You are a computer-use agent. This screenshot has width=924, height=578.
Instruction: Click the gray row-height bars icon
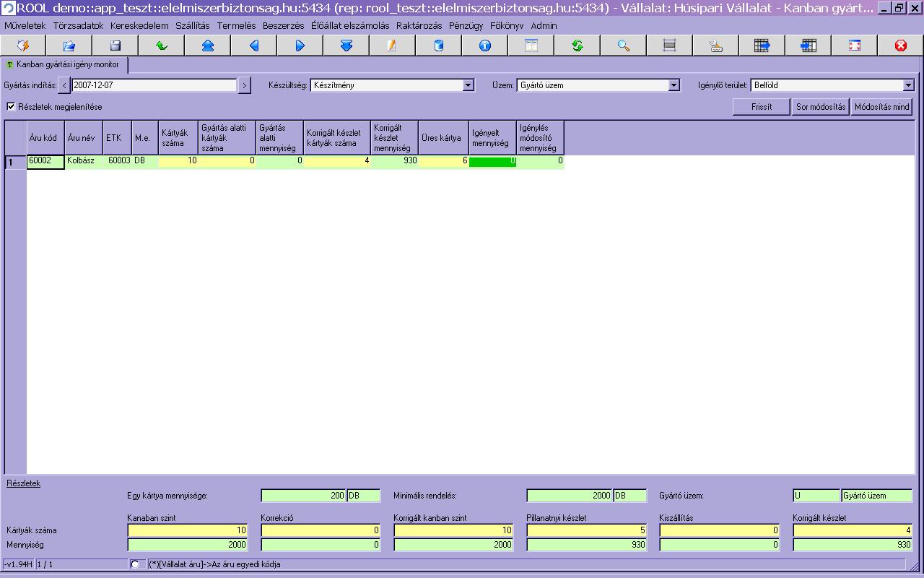click(x=670, y=46)
